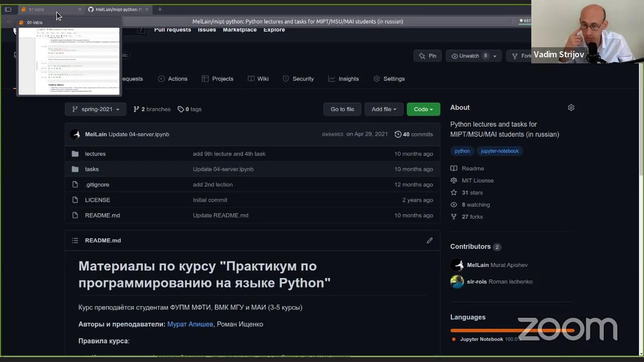Select the jupyter-notebook topic tag
The height and width of the screenshot is (362, 644).
[500, 151]
